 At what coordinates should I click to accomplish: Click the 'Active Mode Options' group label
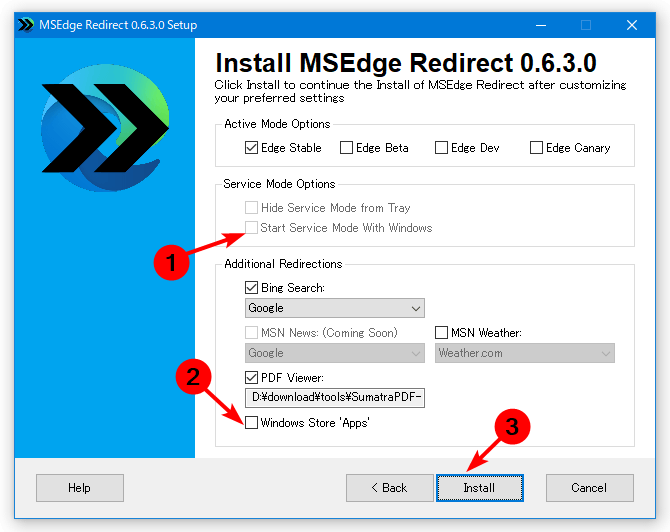click(x=277, y=124)
